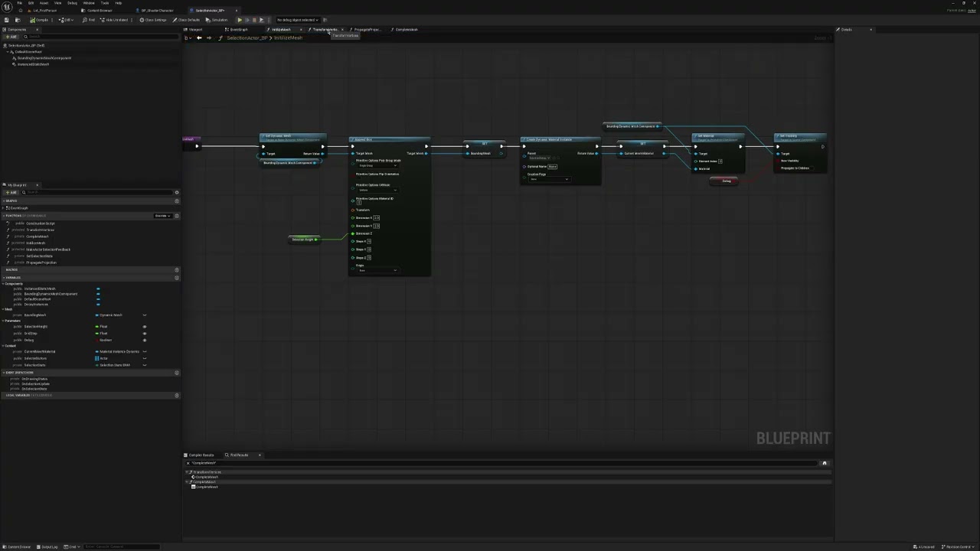Viewport: 980px width, 551px height.
Task: Open MakeActorSelectionFeedback function
Action: point(47,249)
